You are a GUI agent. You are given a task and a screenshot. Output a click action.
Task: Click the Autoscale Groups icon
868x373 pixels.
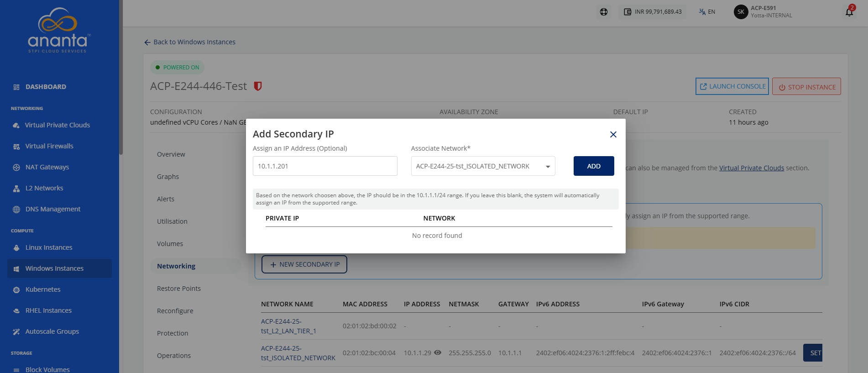point(16,331)
